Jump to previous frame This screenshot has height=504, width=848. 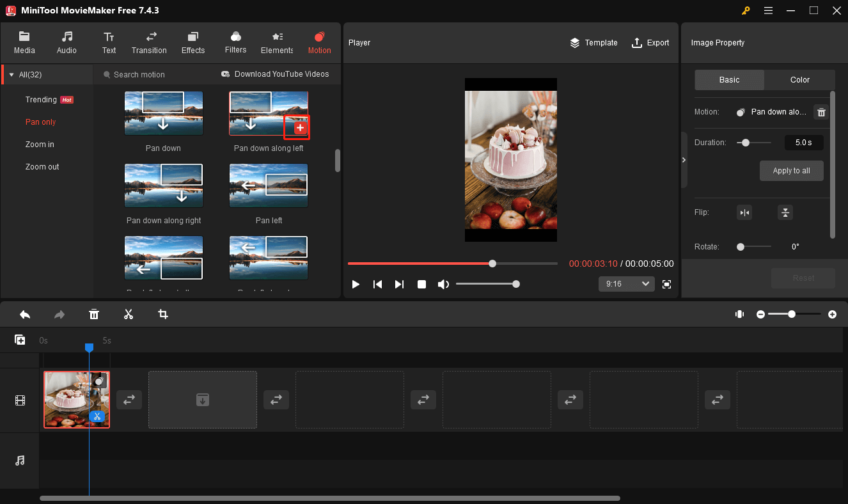pyautogui.click(x=378, y=284)
